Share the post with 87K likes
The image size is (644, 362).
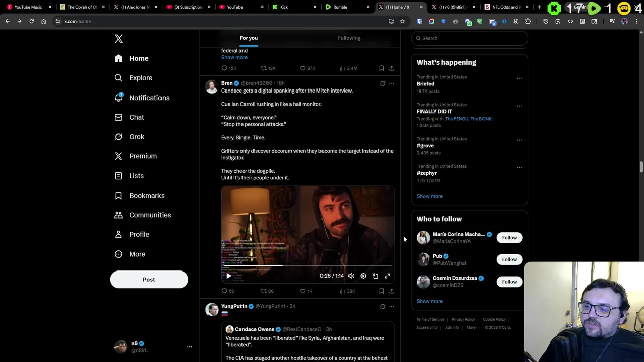tap(392, 68)
